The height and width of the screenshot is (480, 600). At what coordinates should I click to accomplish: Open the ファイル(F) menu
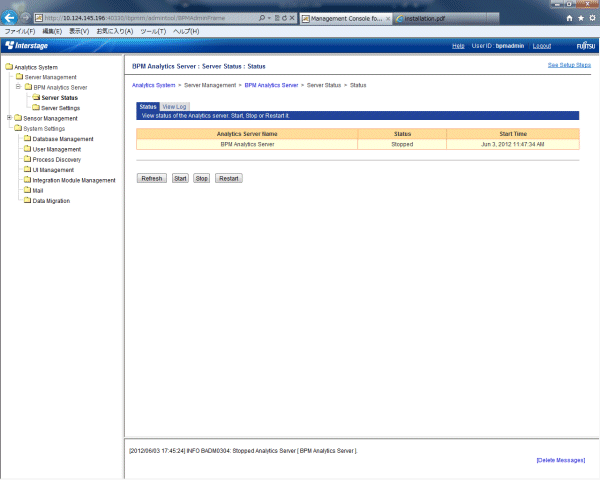pos(20,31)
